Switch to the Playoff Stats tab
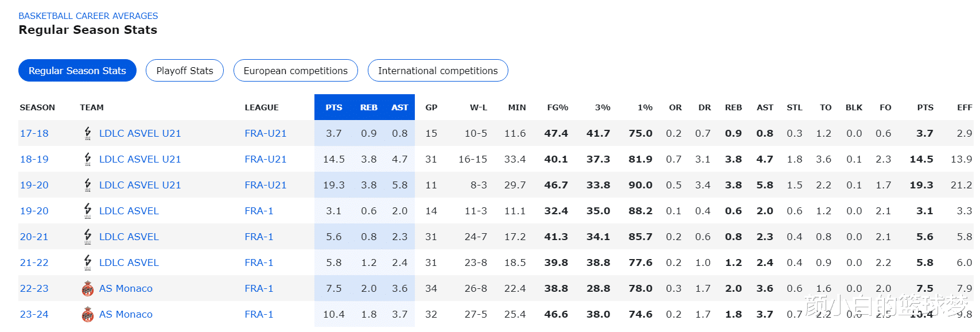Viewport: 980px width, 332px height. 184,71
